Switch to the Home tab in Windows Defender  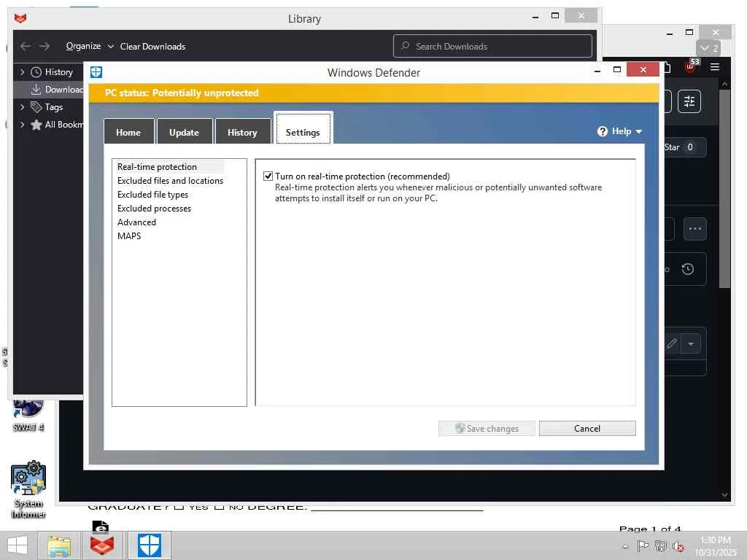(x=128, y=132)
